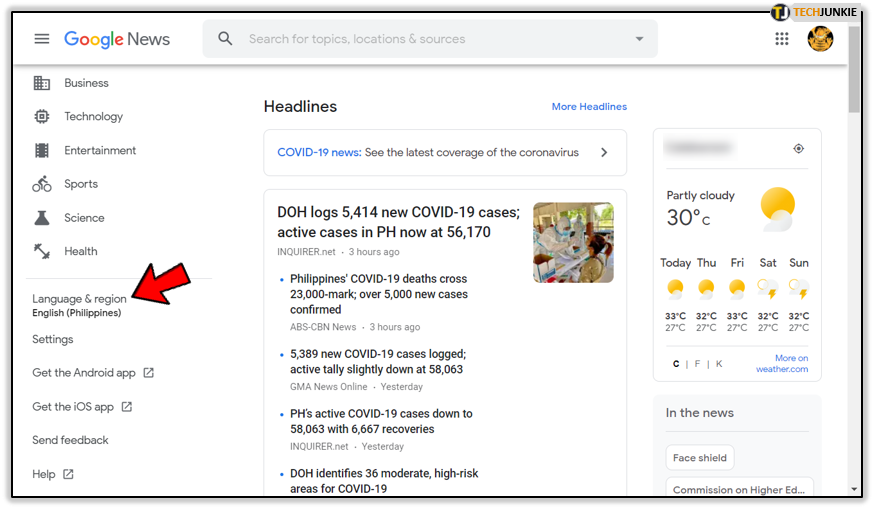Go to Entertainment section
Image resolution: width=874 pixels, height=509 pixels.
point(100,151)
